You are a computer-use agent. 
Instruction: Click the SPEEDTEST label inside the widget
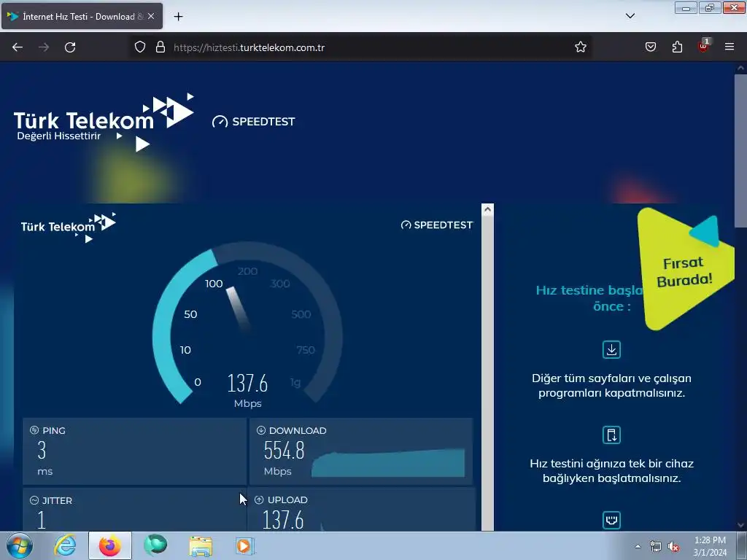click(438, 225)
